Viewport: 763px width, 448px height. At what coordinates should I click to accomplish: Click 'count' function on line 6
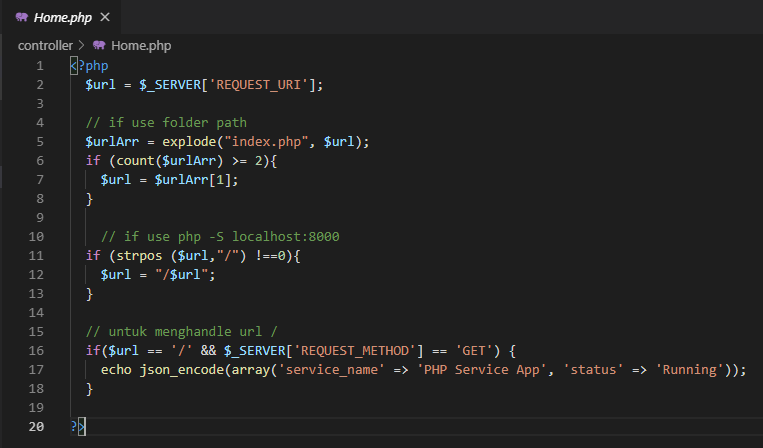click(135, 161)
